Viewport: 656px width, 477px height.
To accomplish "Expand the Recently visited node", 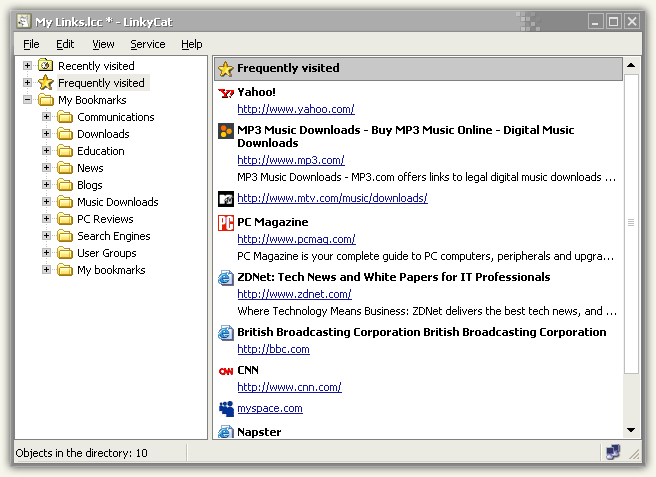I will [x=27, y=65].
